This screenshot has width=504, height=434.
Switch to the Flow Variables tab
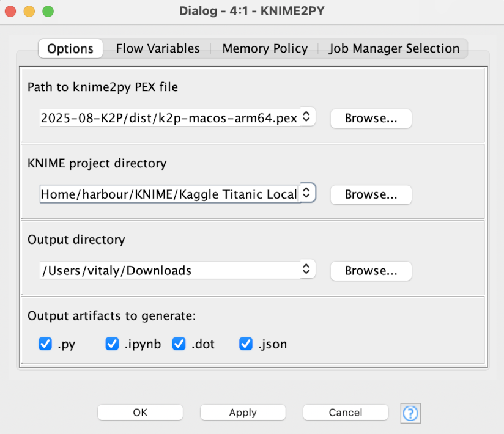(158, 48)
